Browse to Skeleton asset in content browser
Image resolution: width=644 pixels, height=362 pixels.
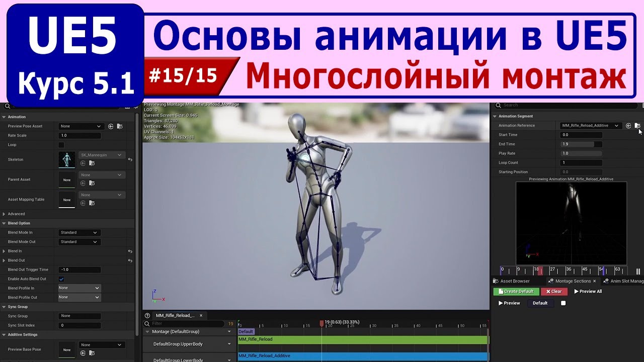click(92, 163)
